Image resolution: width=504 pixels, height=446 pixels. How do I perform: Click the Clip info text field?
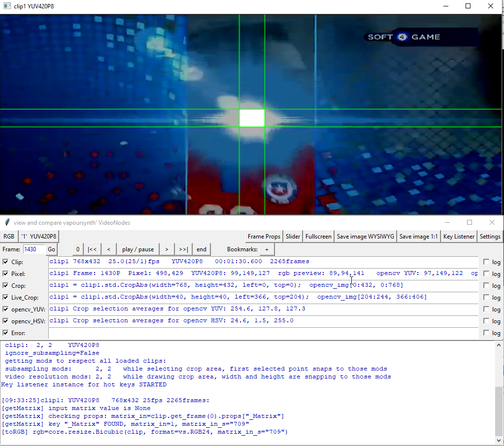coord(263,262)
